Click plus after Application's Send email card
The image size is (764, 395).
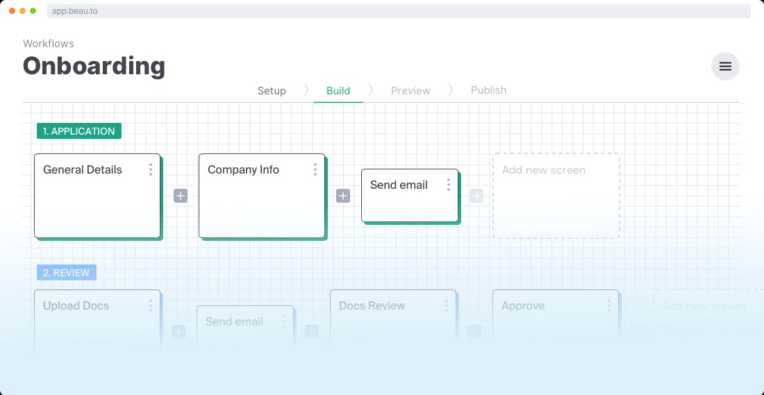coord(476,196)
